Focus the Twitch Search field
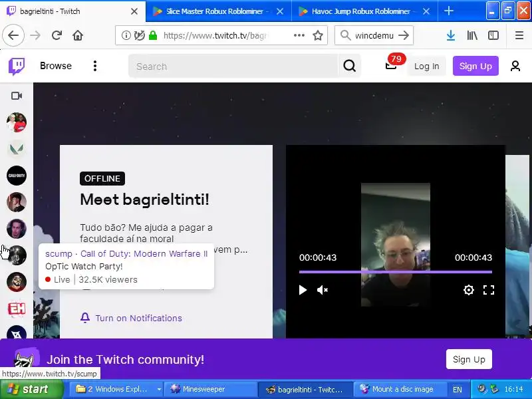 (233, 66)
